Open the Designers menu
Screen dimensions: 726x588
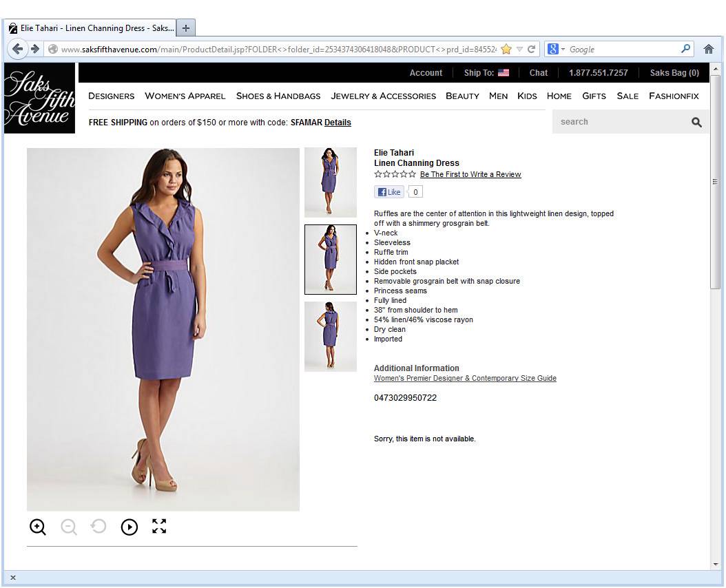point(111,96)
